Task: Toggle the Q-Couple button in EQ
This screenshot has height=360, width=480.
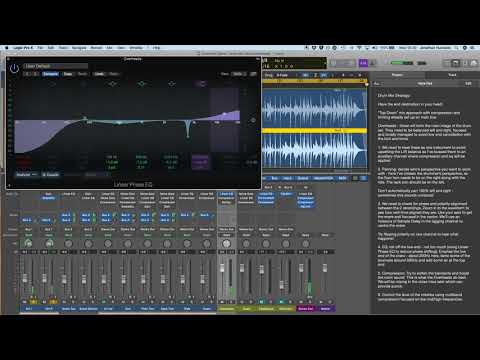Action: click(51, 174)
